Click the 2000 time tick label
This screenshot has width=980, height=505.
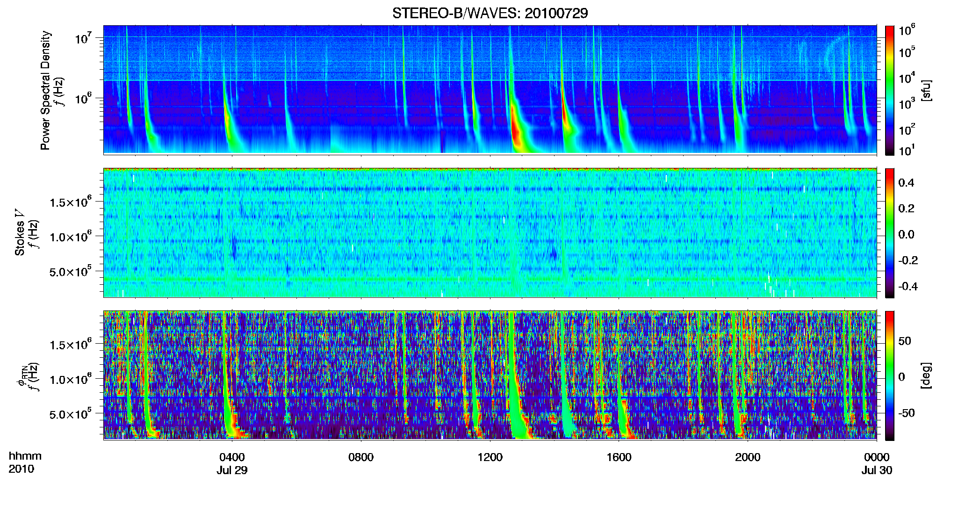[748, 457]
